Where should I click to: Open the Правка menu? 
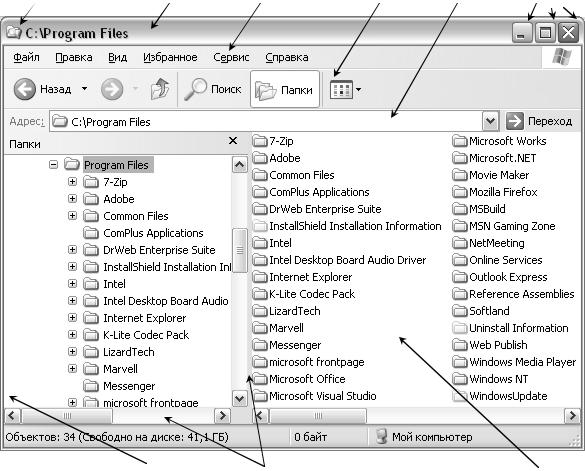(73, 57)
